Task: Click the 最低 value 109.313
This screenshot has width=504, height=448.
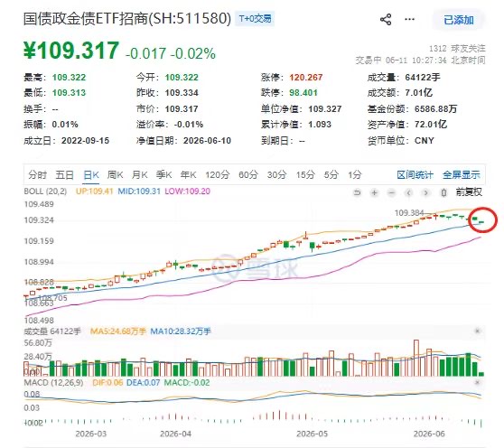Action: [x=70, y=92]
